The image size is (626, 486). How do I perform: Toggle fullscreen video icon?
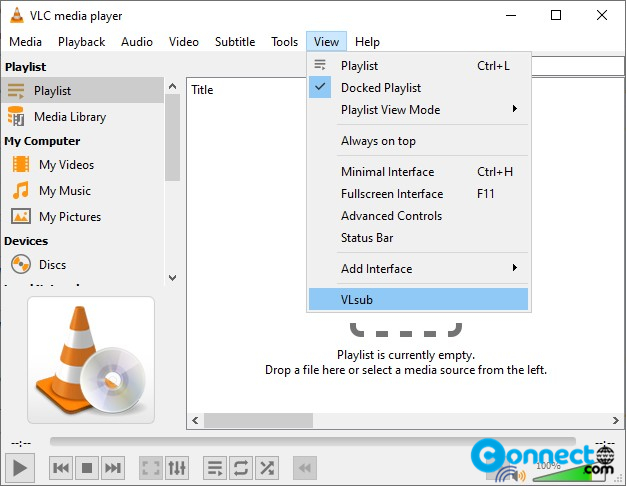pyautogui.click(x=151, y=468)
